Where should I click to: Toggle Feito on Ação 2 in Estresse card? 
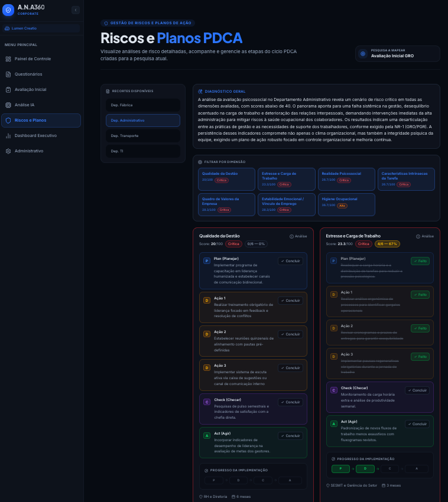click(420, 328)
